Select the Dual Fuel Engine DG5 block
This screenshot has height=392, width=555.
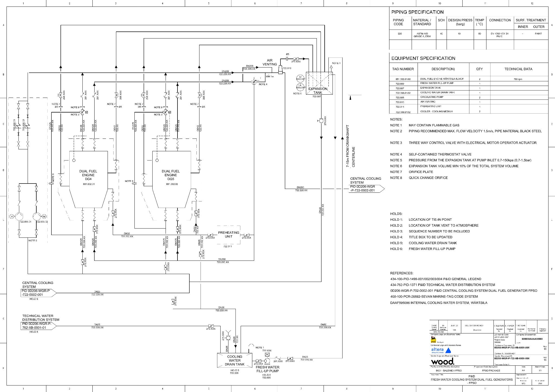pyautogui.click(x=171, y=179)
